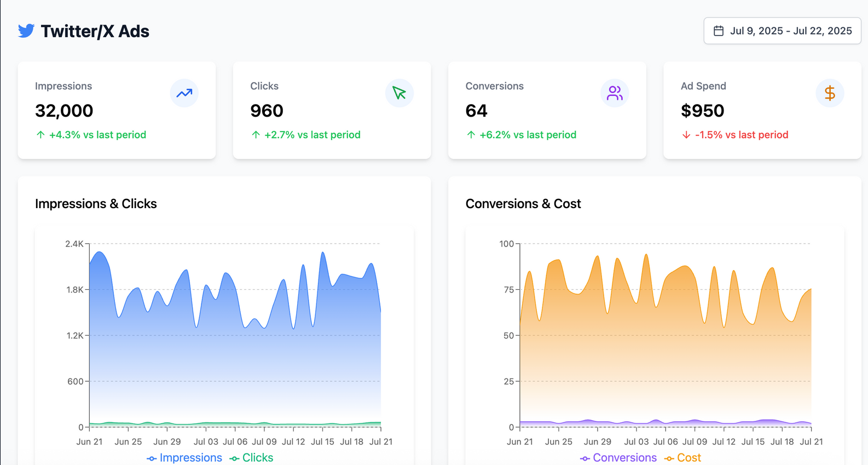Screen dimensions: 868x465
Task: Toggle the Conversions legend item
Action: [x=618, y=458]
